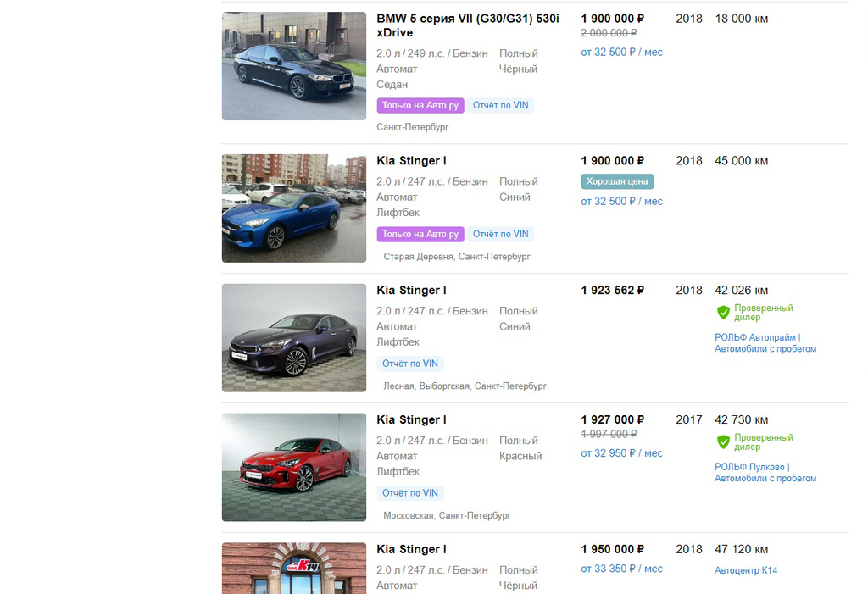Open the black BMW 5 series photo
The height and width of the screenshot is (594, 868).
[294, 66]
